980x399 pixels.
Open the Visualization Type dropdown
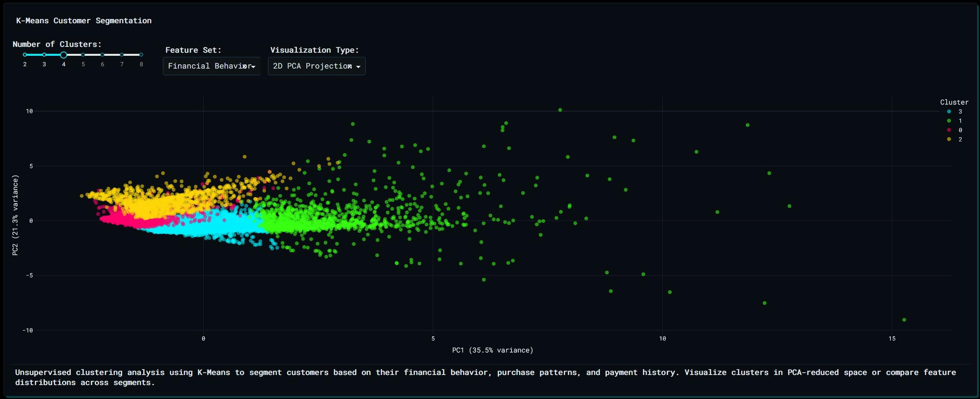(x=316, y=66)
